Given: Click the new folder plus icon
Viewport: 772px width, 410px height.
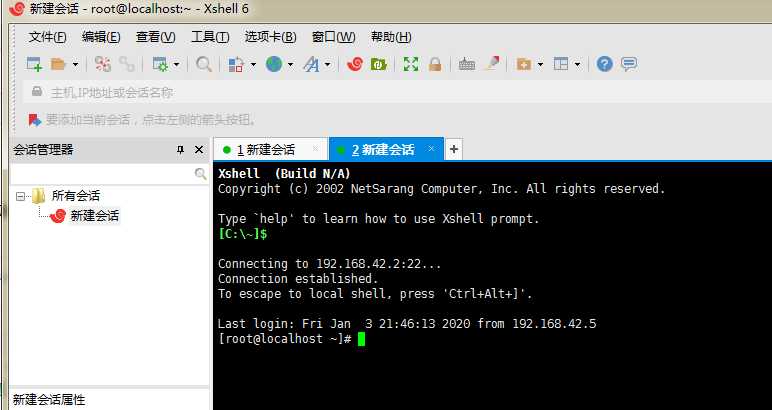Looking at the screenshot, I should pyautogui.click(x=523, y=64).
